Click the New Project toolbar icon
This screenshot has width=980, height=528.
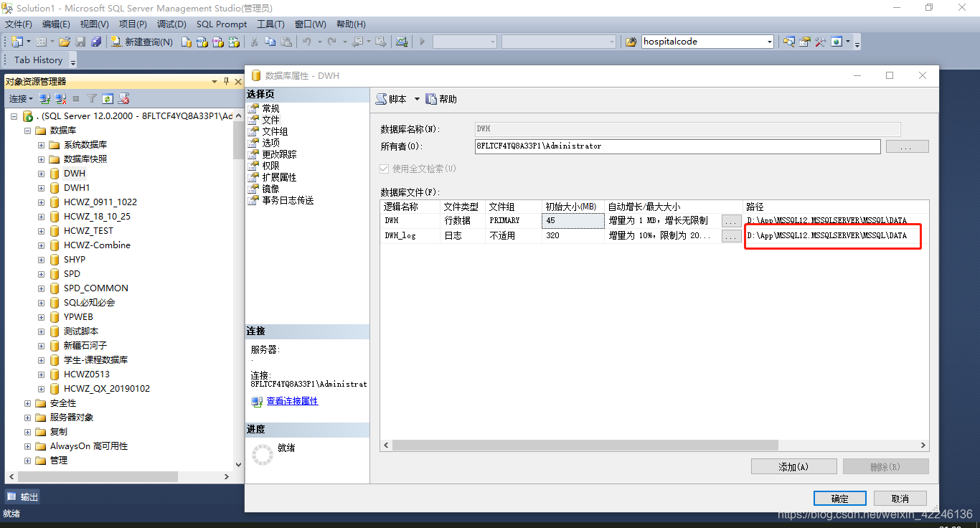tap(16, 42)
